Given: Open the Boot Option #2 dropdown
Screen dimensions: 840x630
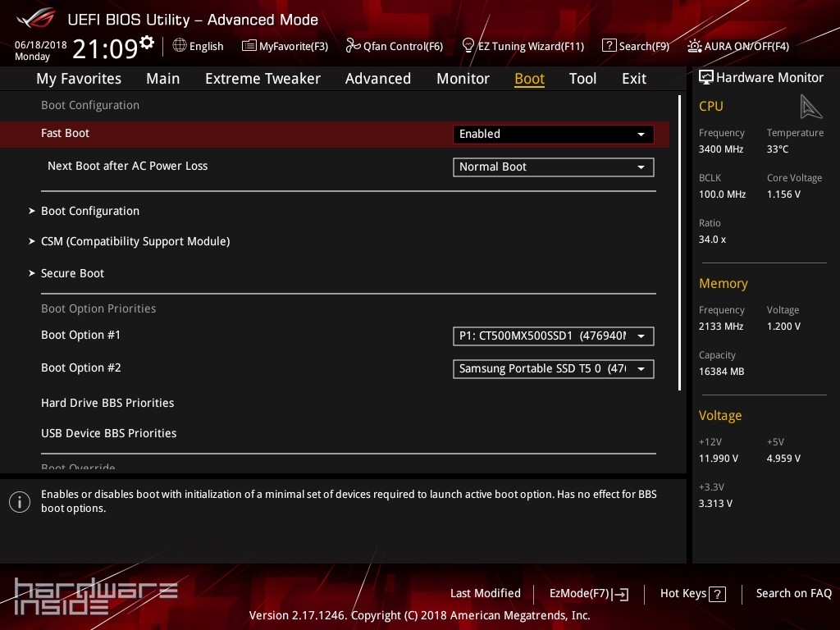Looking at the screenshot, I should click(x=554, y=368).
